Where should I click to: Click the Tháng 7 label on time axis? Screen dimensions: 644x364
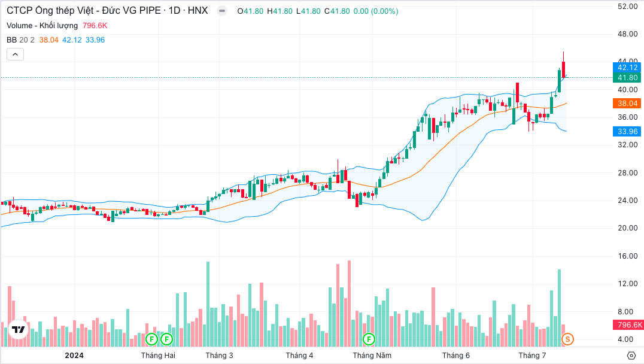[532, 356]
